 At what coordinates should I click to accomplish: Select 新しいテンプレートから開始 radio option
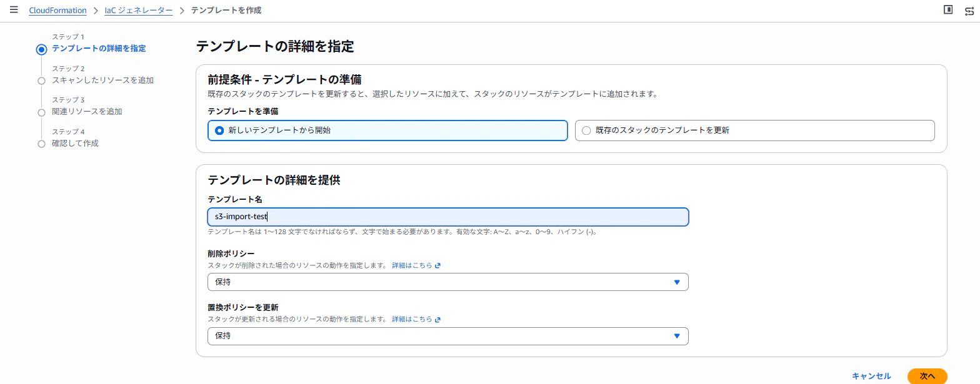[387, 130]
